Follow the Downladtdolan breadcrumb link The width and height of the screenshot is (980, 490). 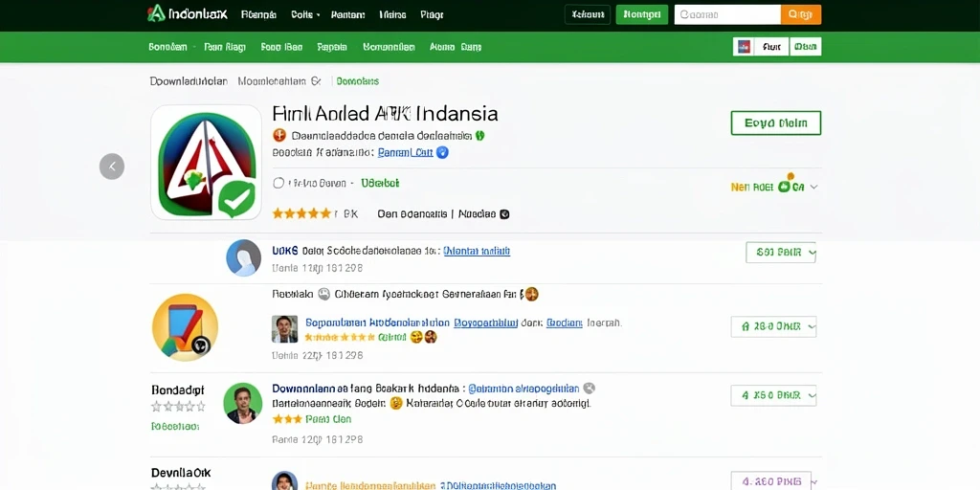click(x=189, y=81)
